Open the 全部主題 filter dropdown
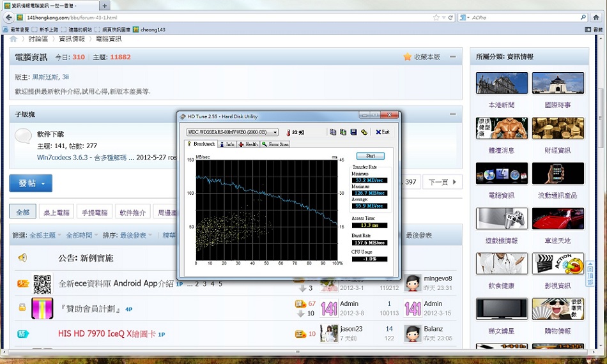The height and width of the screenshot is (364, 607). tap(45, 235)
